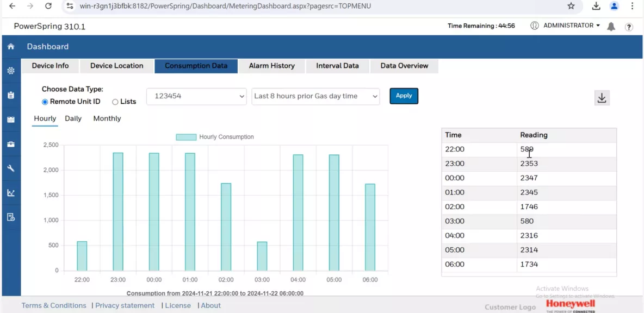Open the calendar sidebar icon
The width and height of the screenshot is (644, 313).
coord(10,120)
